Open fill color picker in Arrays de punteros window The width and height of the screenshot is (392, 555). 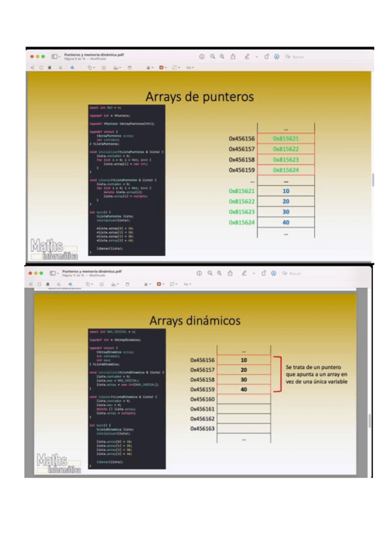point(176,67)
